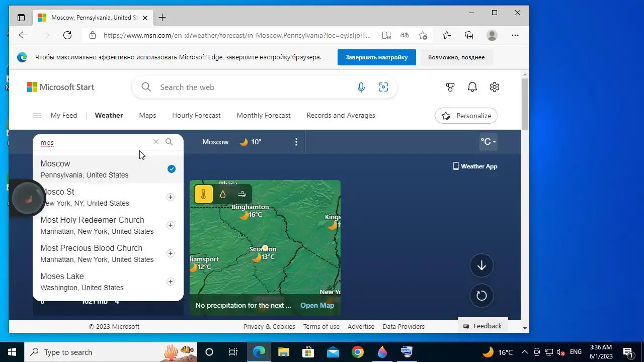Open the translate page icon
The width and height of the screenshot is (644, 362).
click(405, 35)
